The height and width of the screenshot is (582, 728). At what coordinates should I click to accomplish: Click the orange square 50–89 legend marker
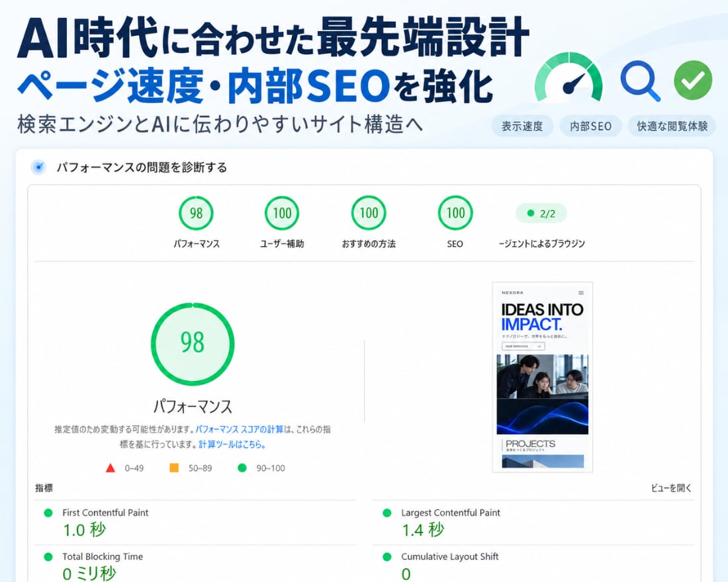coord(174,468)
